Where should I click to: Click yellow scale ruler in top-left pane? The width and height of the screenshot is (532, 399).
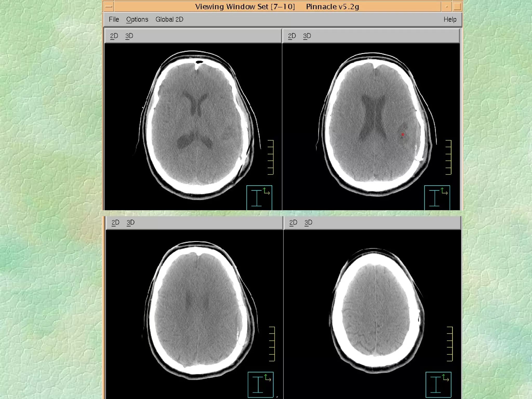[271, 157]
